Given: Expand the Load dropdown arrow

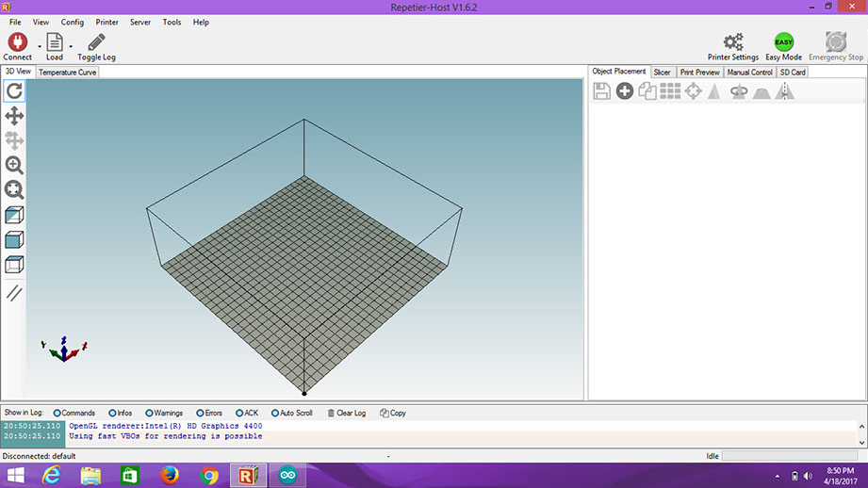Looking at the screenshot, I should pyautogui.click(x=71, y=46).
